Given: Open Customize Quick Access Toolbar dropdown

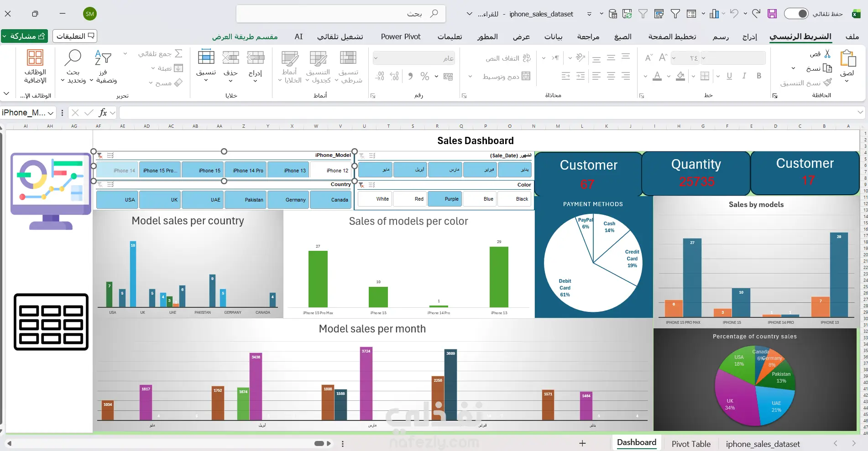Looking at the screenshot, I should 589,14.
